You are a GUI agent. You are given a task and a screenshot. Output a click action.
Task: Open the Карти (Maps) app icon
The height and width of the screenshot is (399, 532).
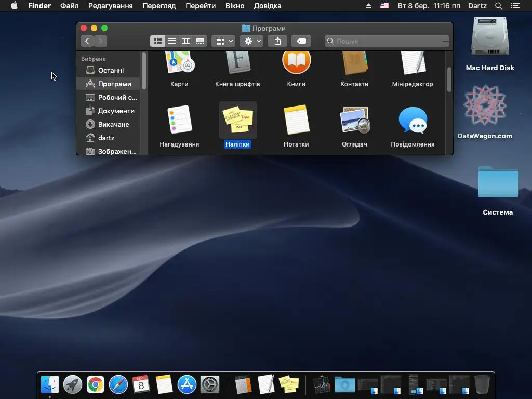tap(179, 62)
